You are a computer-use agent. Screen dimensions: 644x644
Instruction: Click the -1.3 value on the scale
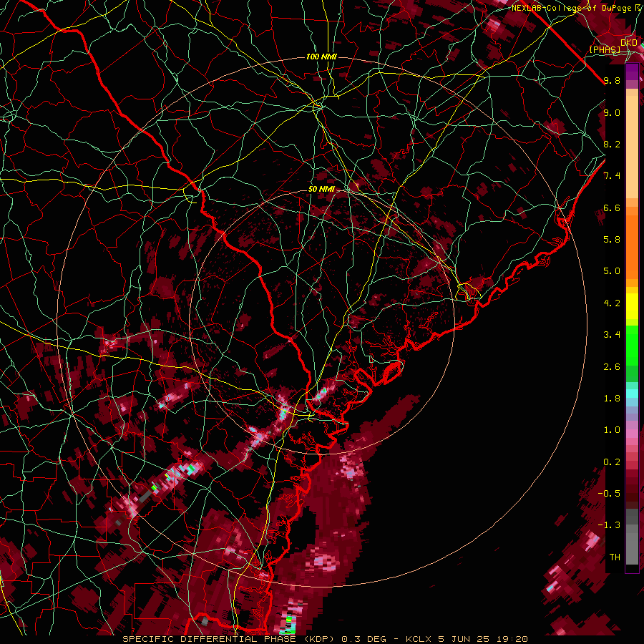pos(610,525)
